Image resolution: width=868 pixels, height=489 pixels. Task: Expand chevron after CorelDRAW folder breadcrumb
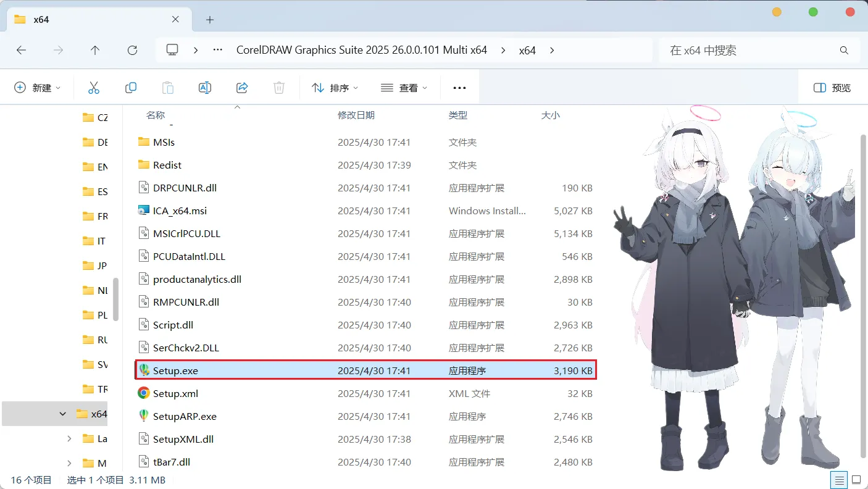click(503, 50)
